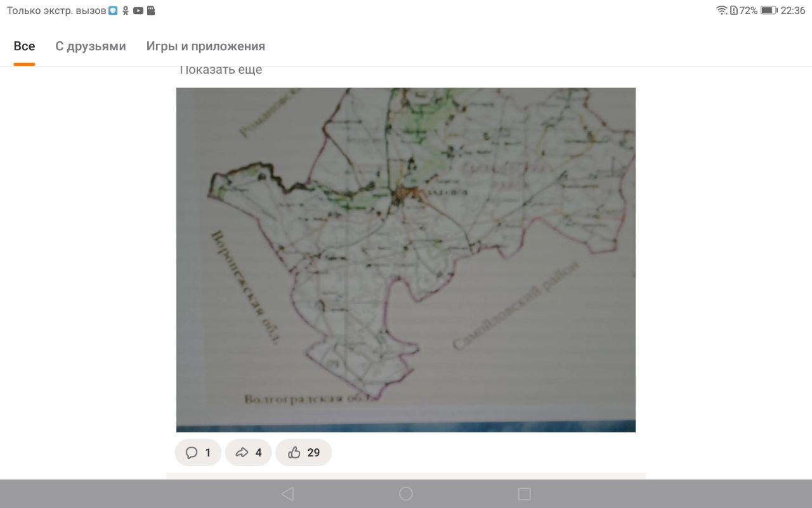Tap the Odnoklassniki notification icon in status bar
Screen dimensions: 812x508
point(126,11)
